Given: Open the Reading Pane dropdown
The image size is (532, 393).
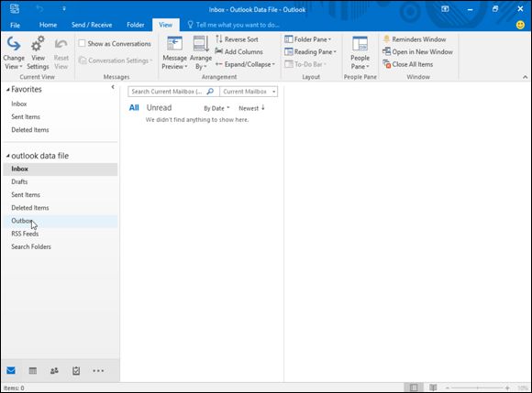Looking at the screenshot, I should point(310,52).
